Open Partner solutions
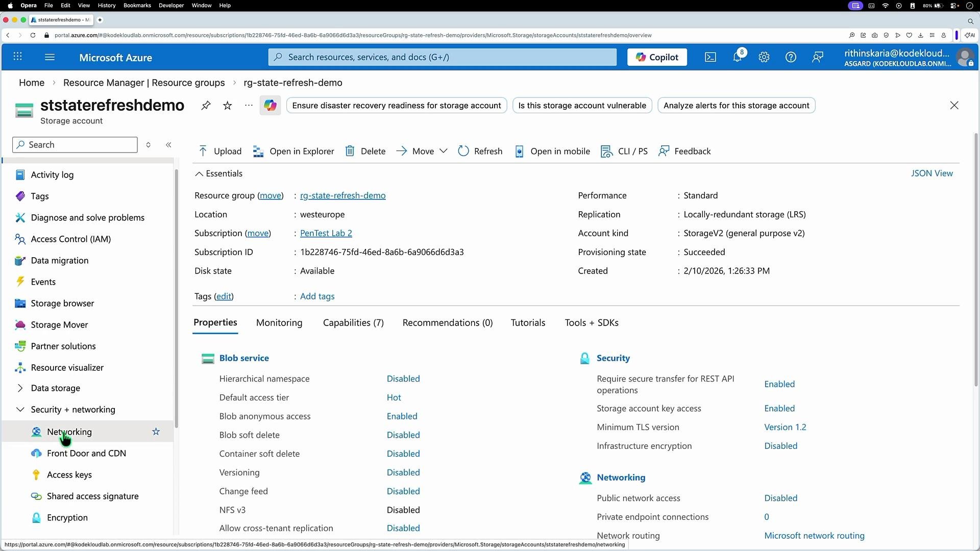Screen dimensions: 980x551 63,346
